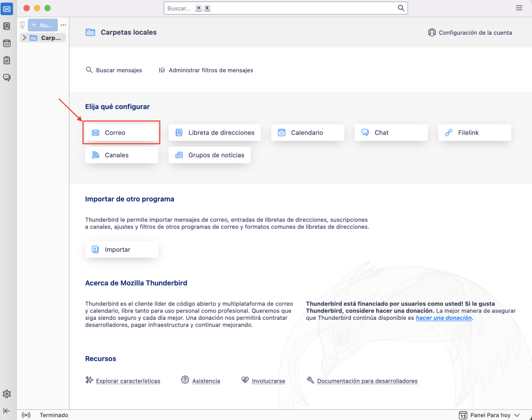Click Buscar mensajes

pos(114,70)
